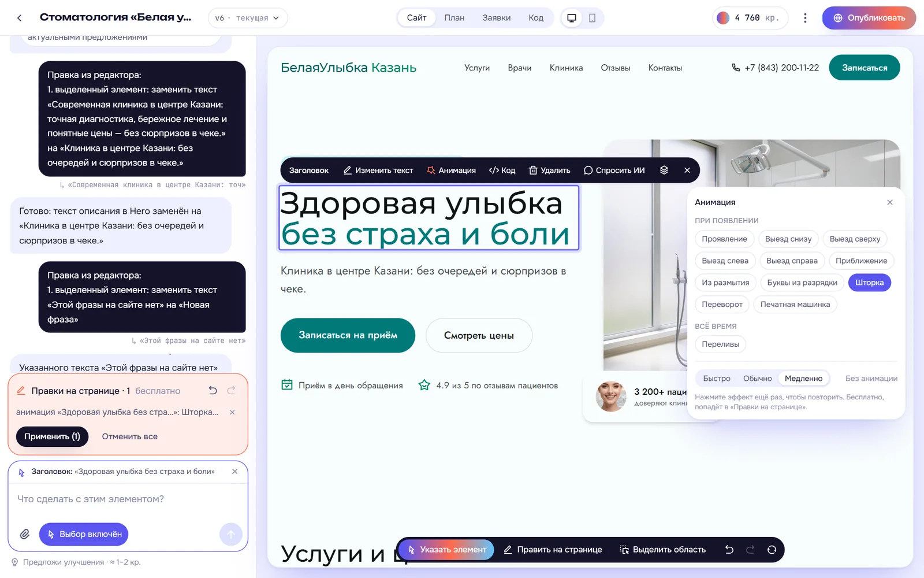Switch to the План tab
924x578 pixels.
454,18
